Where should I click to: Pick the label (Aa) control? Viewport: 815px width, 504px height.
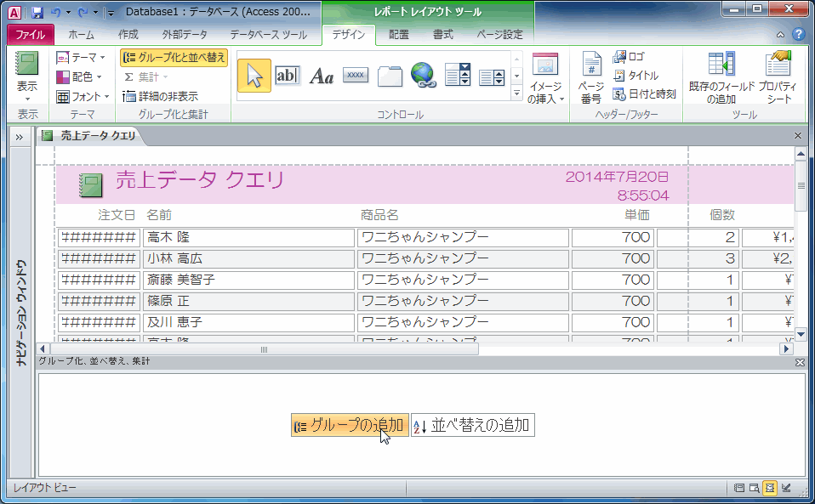click(x=322, y=76)
